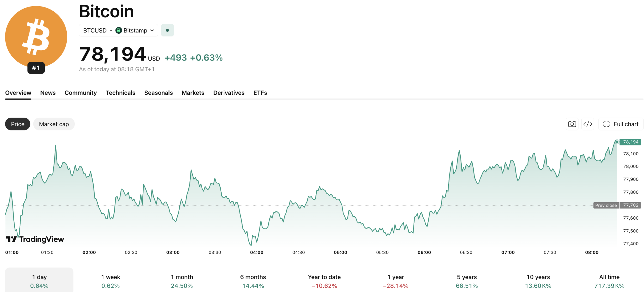Click the Bitcoin heading title
This screenshot has width=644, height=292.
tap(106, 11)
